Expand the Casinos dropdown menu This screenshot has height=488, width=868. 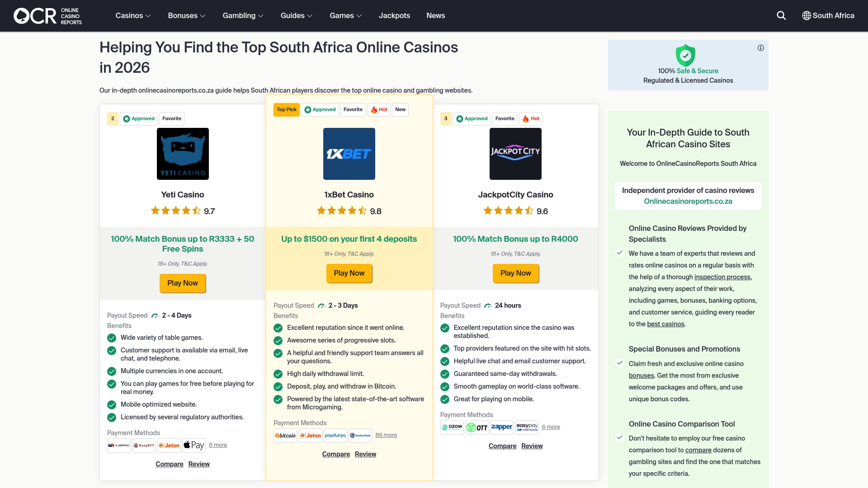point(133,15)
